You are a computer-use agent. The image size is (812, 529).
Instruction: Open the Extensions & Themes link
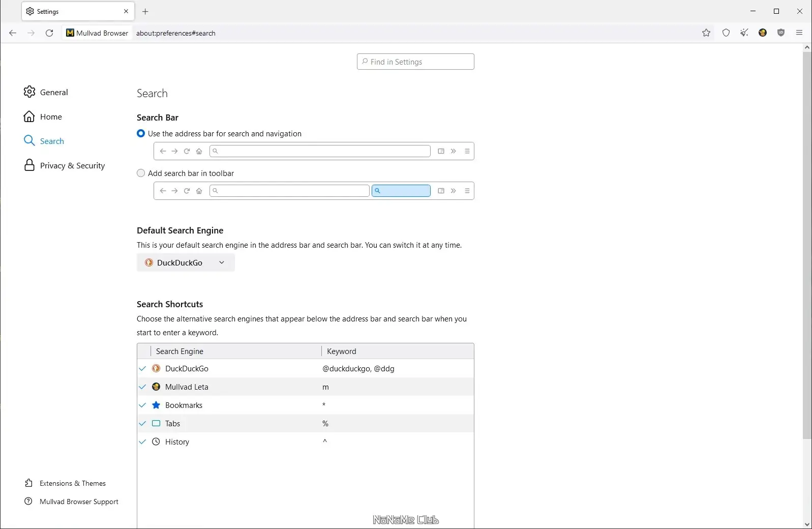(73, 483)
